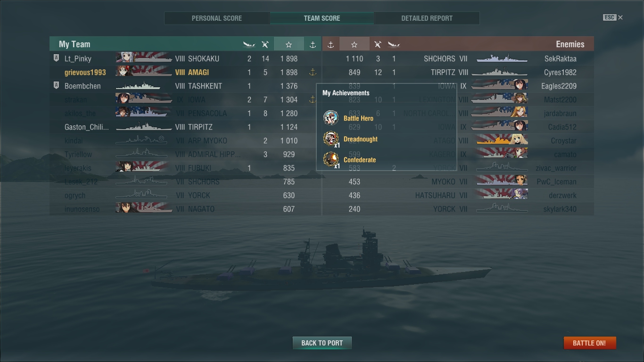Screen dimensions: 644x362
Task: Click Enemies anchor column header icon
Action: pos(330,44)
